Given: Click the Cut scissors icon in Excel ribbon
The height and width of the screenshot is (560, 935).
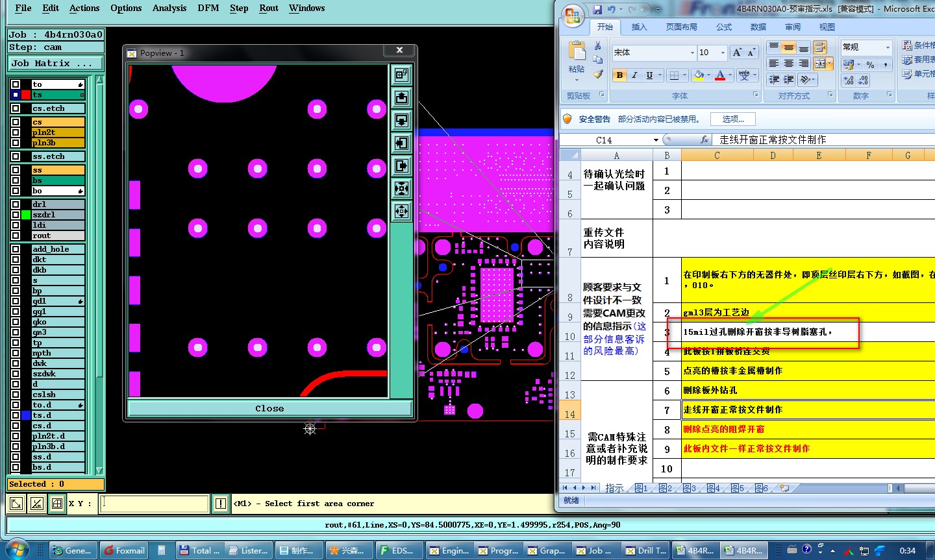Looking at the screenshot, I should click(597, 46).
